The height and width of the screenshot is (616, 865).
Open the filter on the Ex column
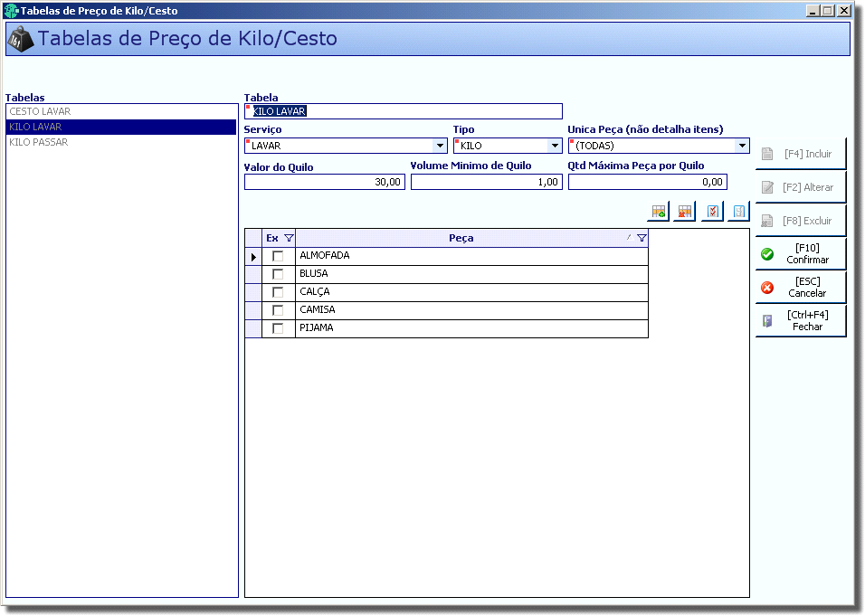click(289, 238)
